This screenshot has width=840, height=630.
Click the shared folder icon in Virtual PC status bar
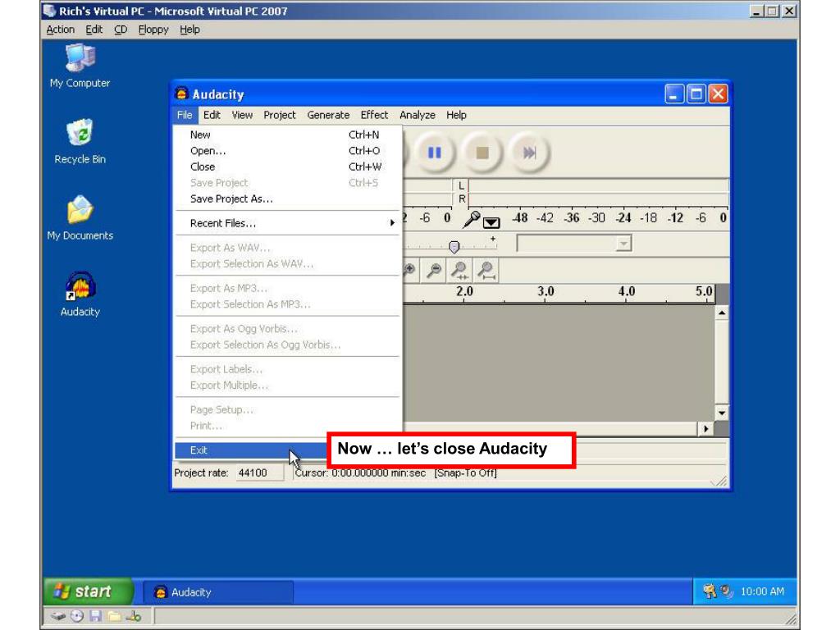click(114, 617)
